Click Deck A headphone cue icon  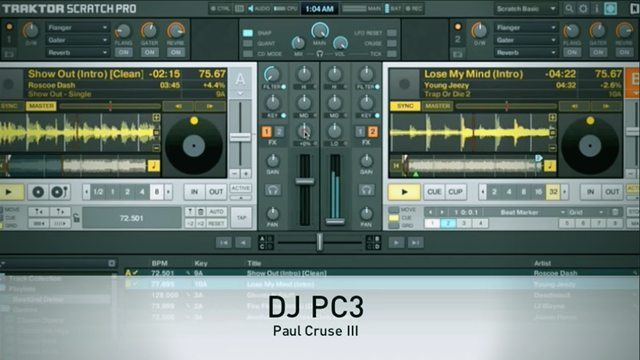273,190
